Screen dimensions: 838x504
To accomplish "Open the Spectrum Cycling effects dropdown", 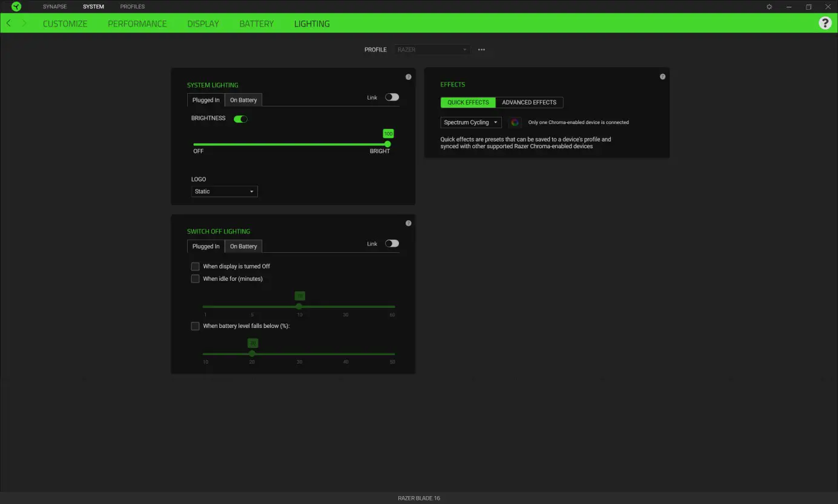I will tap(470, 122).
